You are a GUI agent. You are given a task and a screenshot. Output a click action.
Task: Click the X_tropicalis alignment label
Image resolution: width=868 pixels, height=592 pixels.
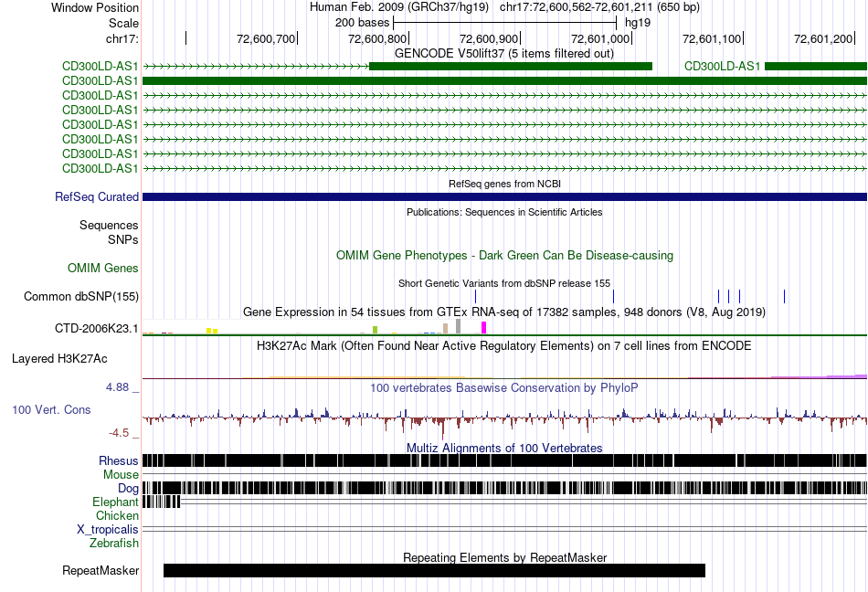[108, 530]
